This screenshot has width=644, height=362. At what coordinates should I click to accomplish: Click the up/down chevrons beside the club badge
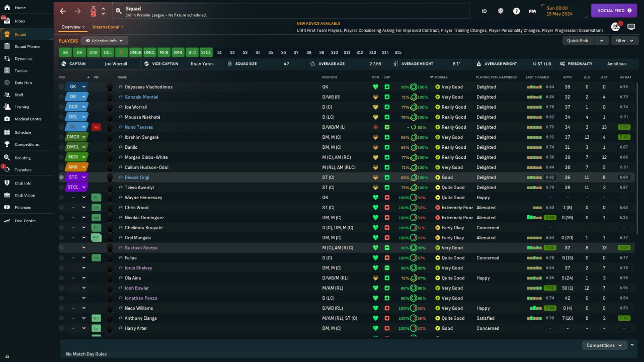103,11
